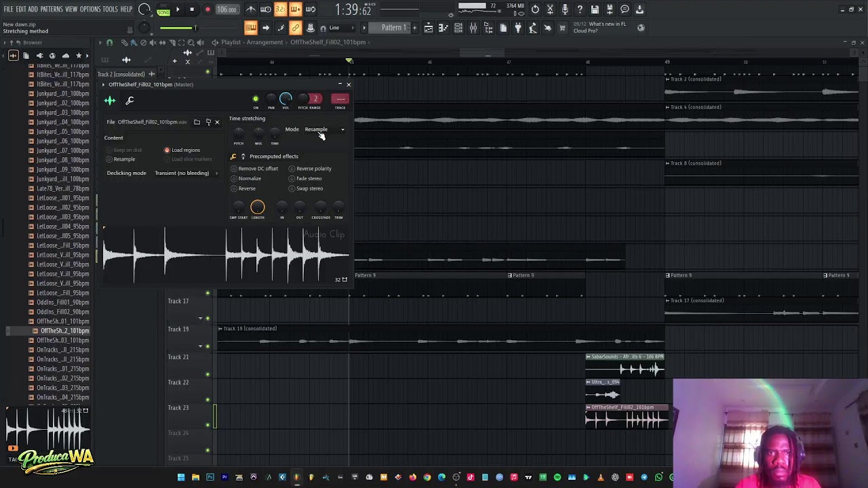
Task: Select OffTheSh...2_101bpm in browser
Action: pyautogui.click(x=64, y=331)
